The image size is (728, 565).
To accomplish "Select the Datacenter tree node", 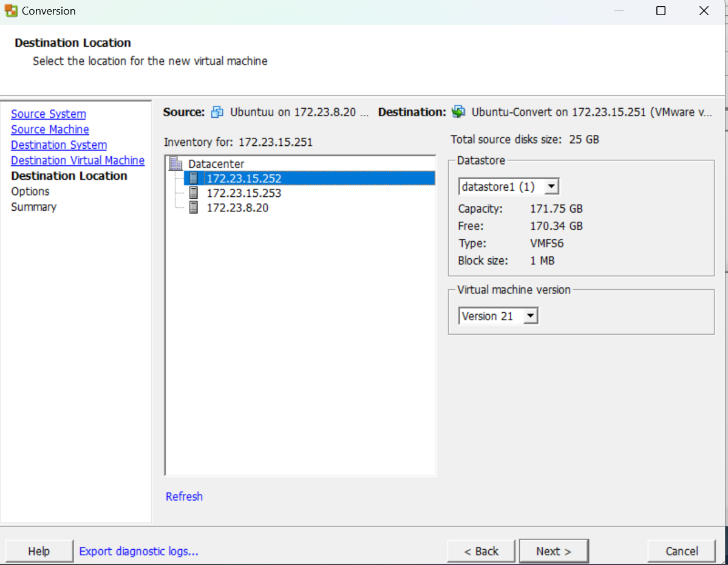I will click(216, 163).
